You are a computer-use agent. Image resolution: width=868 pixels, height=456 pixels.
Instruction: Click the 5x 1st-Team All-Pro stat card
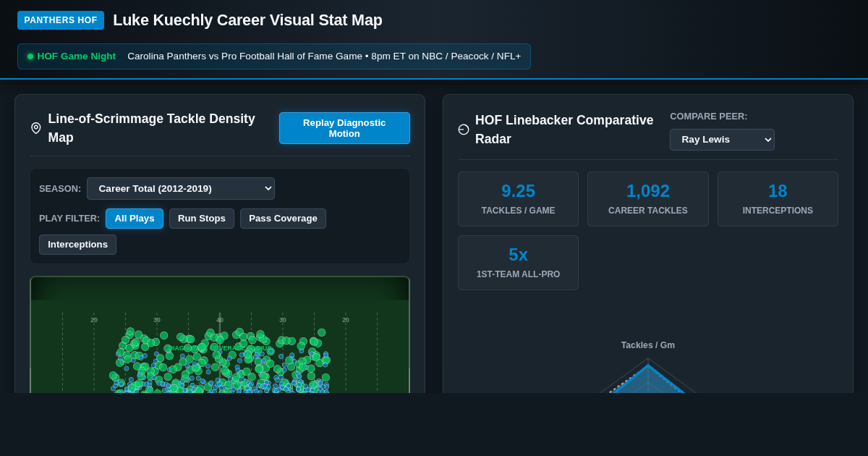pos(518,263)
